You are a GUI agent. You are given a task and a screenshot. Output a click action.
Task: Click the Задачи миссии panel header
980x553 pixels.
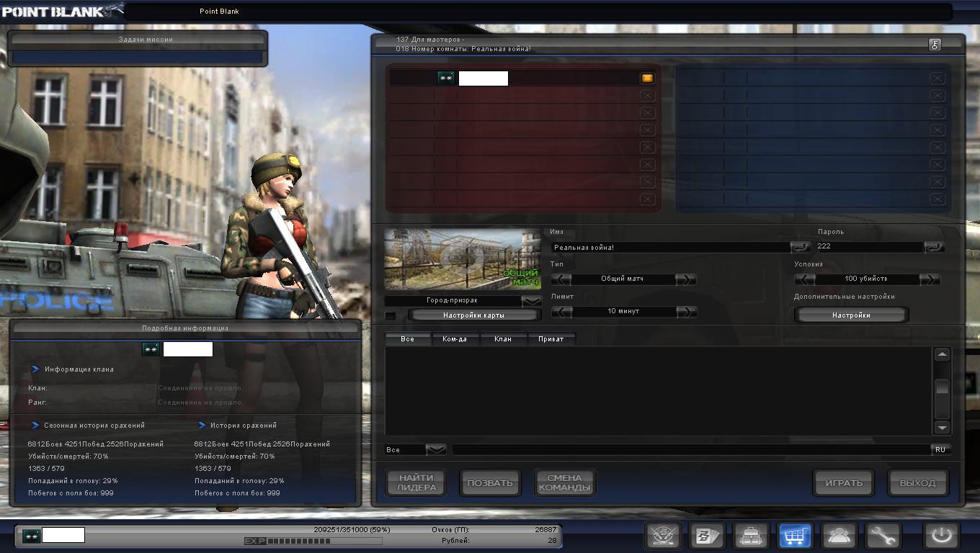(x=138, y=40)
